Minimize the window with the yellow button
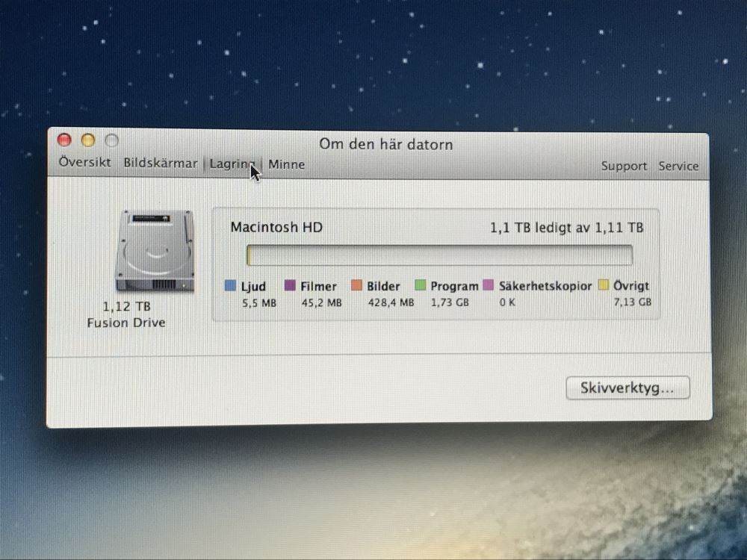The width and height of the screenshot is (747, 560). click(88, 140)
